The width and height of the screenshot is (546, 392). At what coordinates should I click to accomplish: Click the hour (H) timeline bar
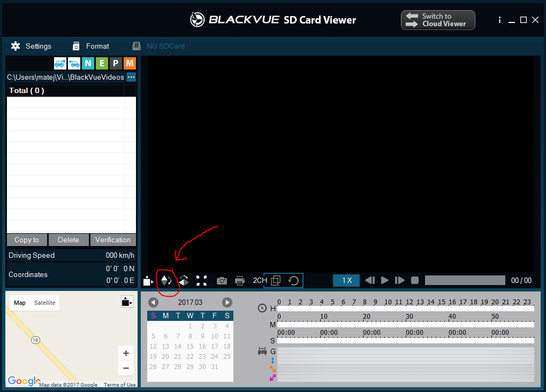406,309
